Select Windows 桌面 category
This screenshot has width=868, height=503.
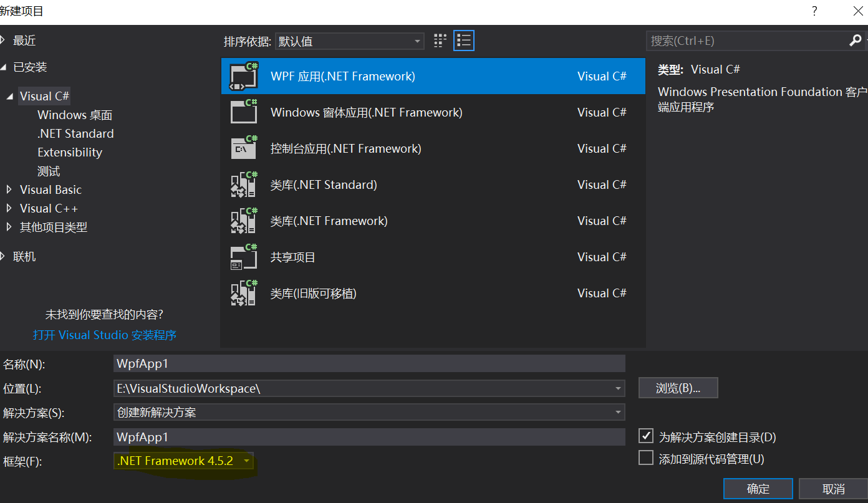[75, 115]
